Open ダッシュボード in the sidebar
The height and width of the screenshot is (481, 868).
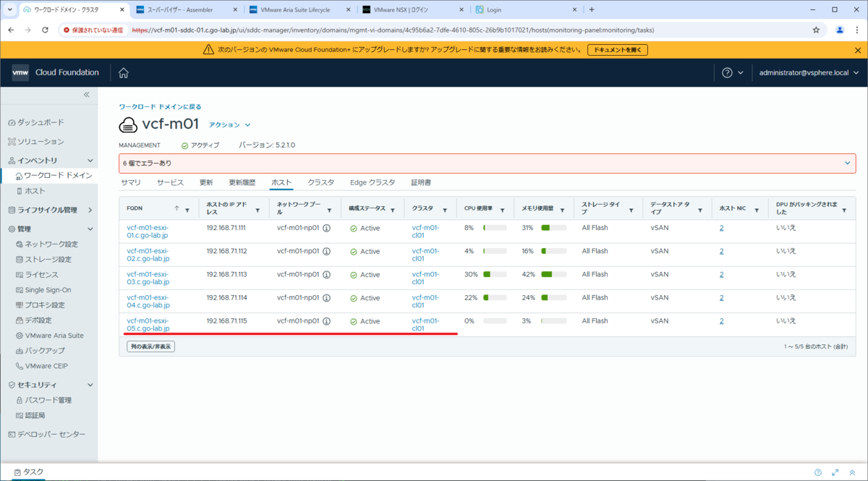36,122
